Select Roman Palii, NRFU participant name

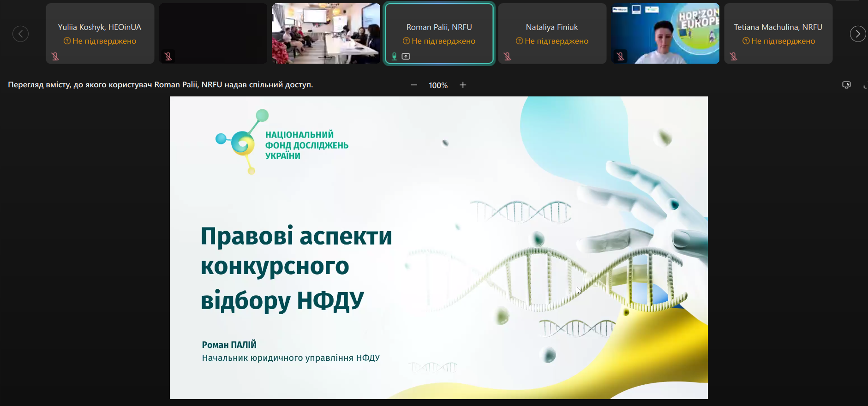point(439,27)
